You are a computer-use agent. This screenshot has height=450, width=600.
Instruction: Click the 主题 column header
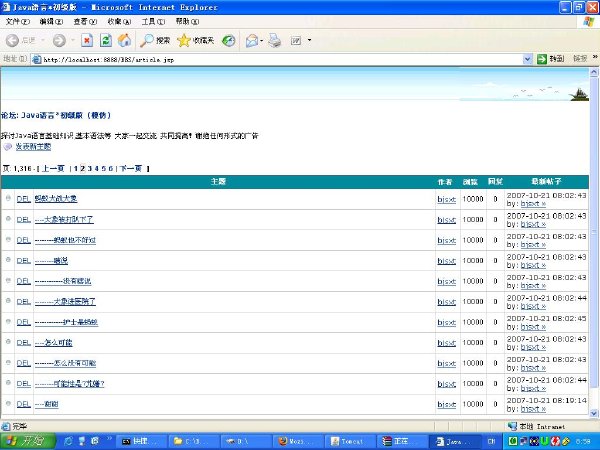(x=218, y=181)
